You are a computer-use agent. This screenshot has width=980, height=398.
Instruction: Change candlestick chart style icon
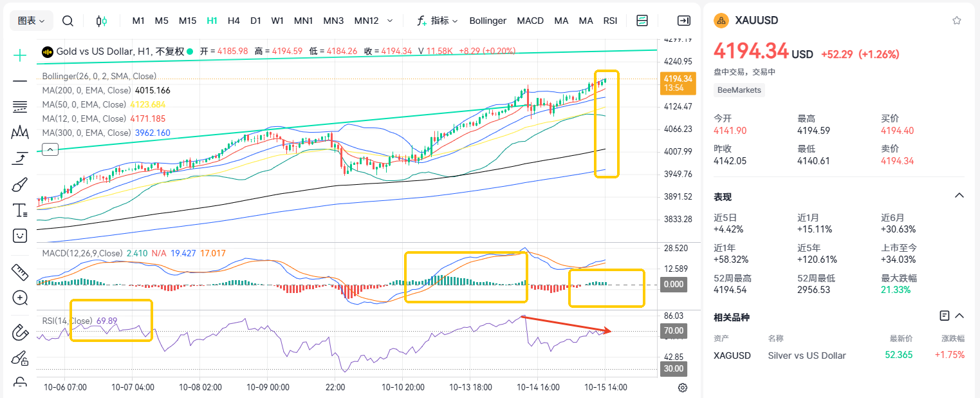pos(101,21)
